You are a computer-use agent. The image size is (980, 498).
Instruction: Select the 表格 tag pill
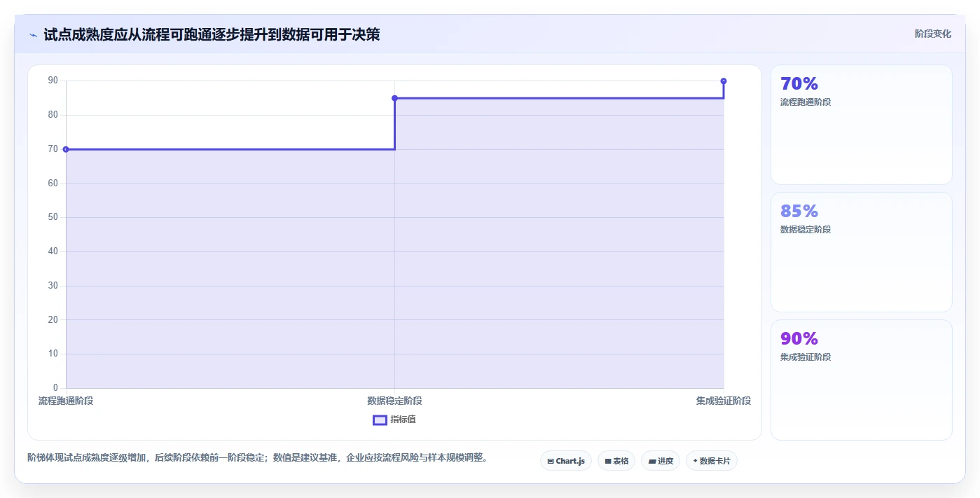click(616, 461)
